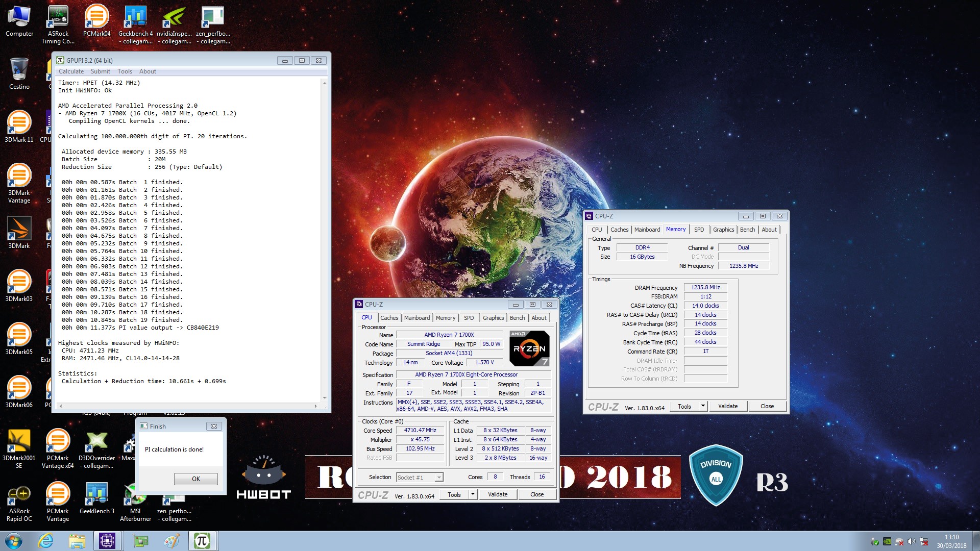This screenshot has height=551, width=980.
Task: Open the ASRock Rapid OC shortcut
Action: [x=19, y=502]
